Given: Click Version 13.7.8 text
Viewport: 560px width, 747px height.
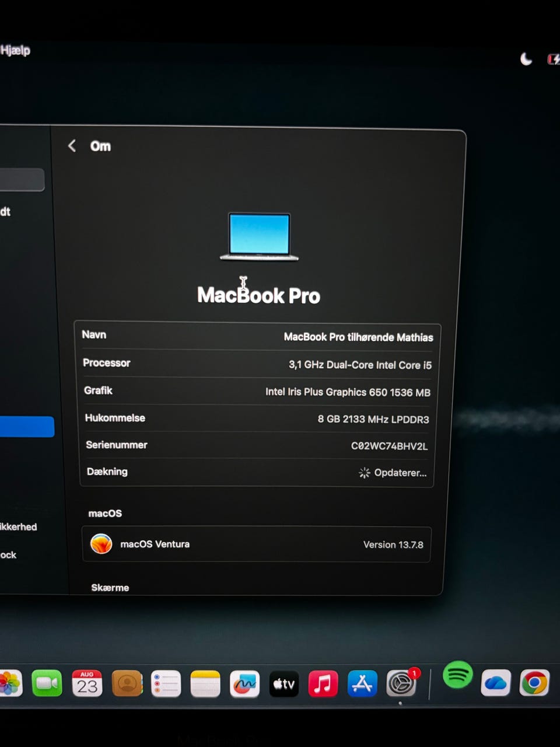Looking at the screenshot, I should click(393, 544).
